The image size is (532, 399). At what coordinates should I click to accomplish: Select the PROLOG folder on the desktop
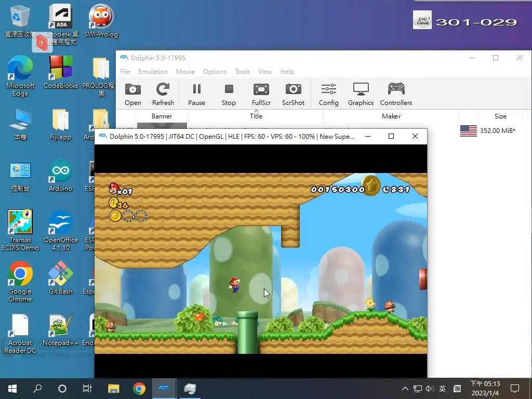100,76
